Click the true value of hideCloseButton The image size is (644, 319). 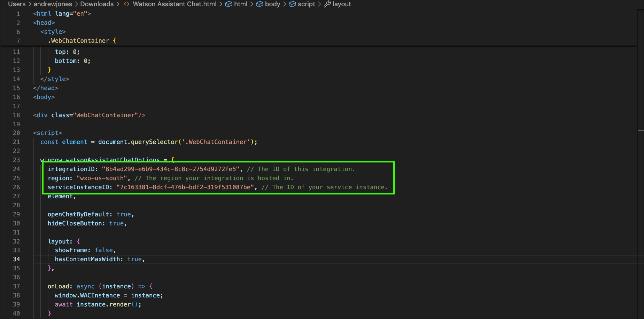[116, 223]
